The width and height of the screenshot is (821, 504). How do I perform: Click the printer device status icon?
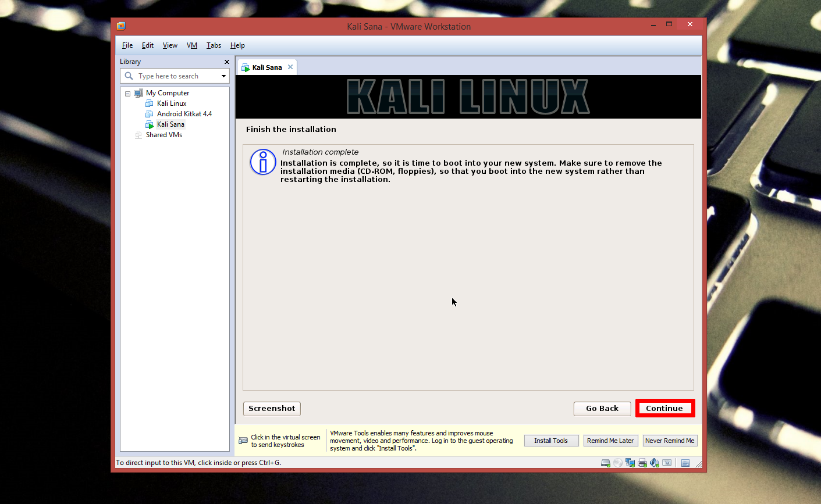click(642, 463)
